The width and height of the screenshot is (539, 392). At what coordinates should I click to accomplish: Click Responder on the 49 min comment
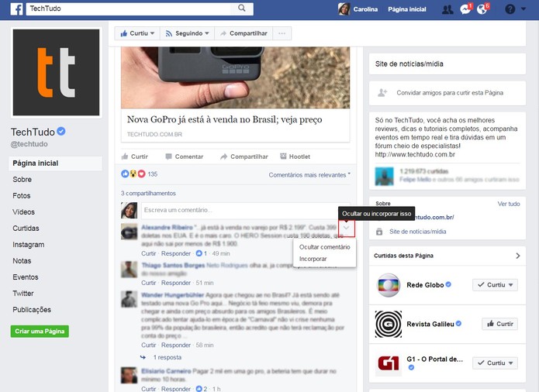pos(175,253)
